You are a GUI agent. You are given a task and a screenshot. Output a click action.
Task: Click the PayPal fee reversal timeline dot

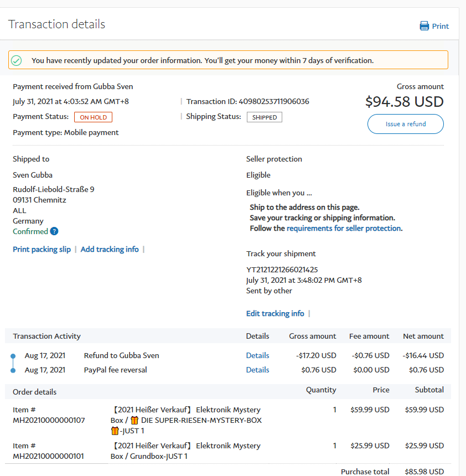[13, 370]
